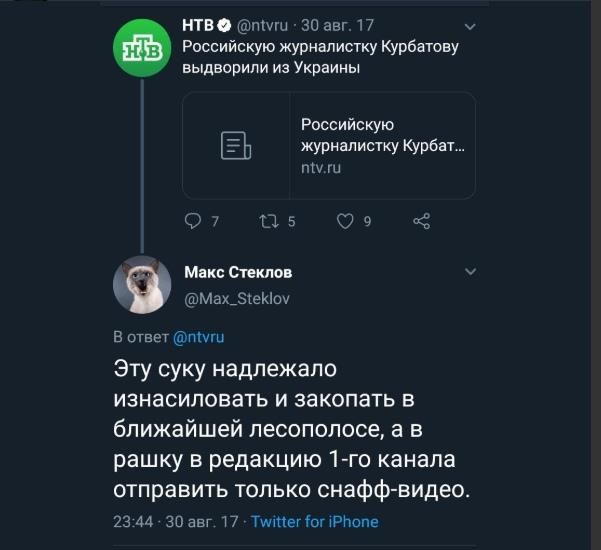Click the "Twitter for iPhone" source link
Viewport: 601px width, 550px height.
314,522
